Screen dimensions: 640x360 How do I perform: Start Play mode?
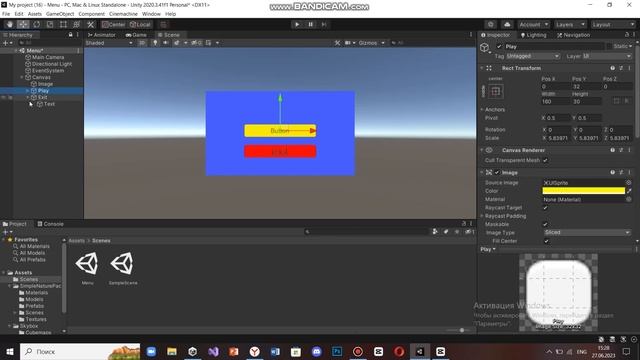tap(297, 24)
